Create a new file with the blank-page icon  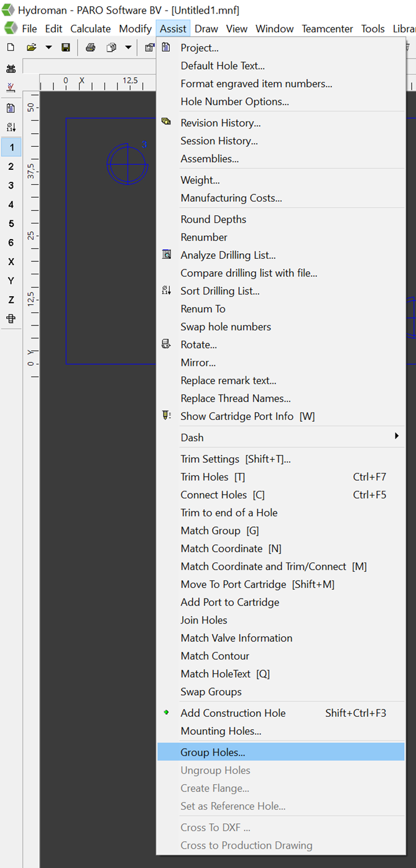tap(11, 47)
